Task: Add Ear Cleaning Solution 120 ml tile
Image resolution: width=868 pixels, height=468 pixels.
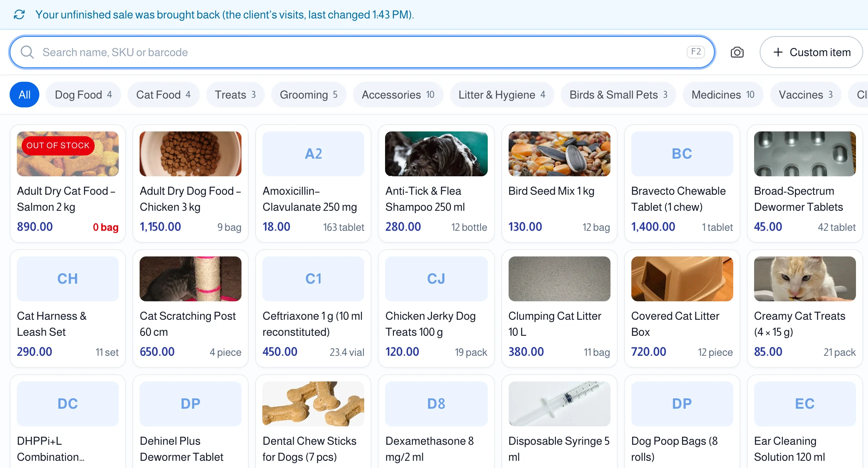Action: pos(805,404)
